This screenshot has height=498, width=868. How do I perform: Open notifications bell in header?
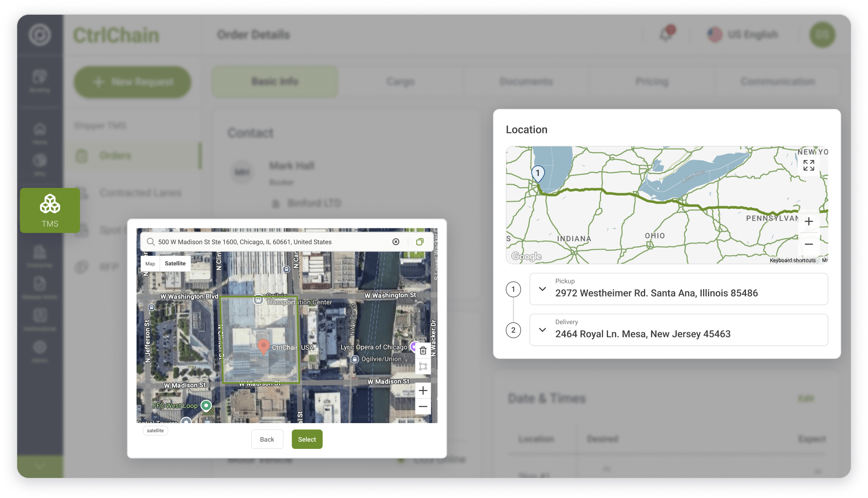[x=667, y=34]
